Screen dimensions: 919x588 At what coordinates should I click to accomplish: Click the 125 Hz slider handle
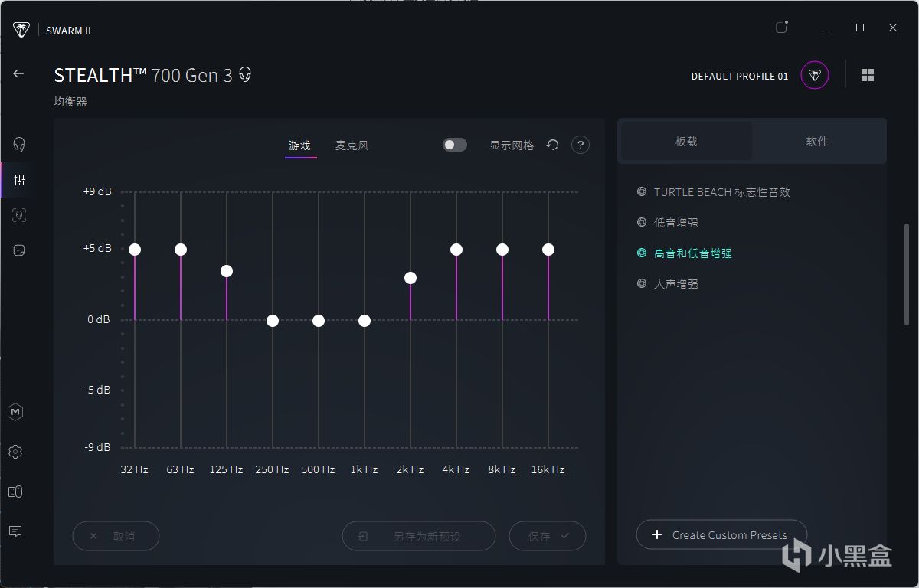coord(227,271)
